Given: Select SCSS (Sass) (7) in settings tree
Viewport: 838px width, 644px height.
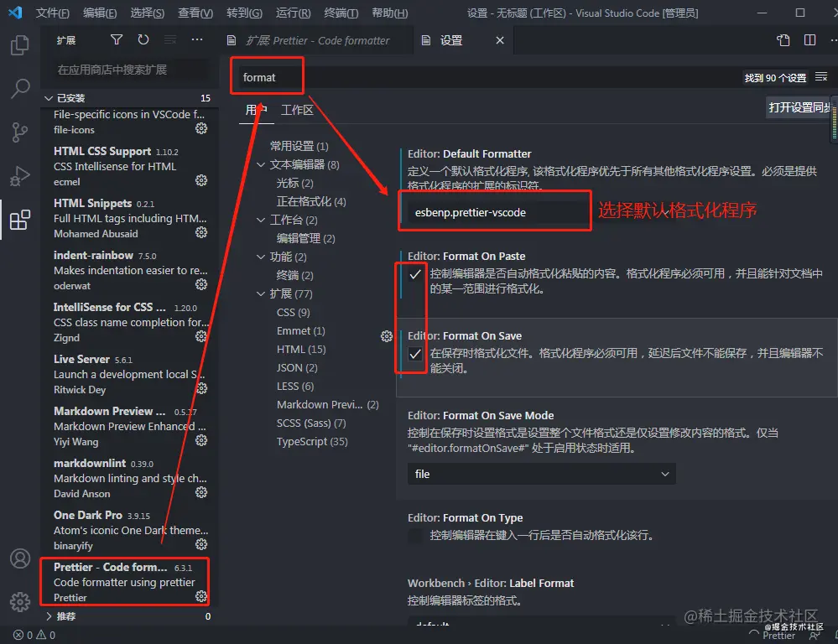Looking at the screenshot, I should click(311, 423).
